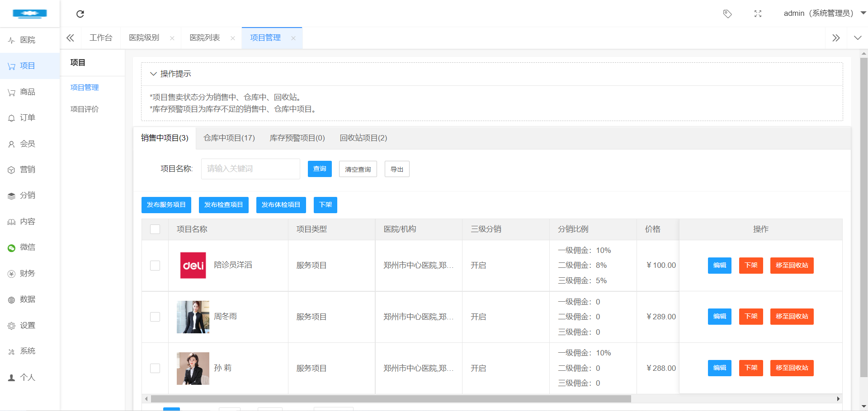Click 发布服务项目 button
This screenshot has height=411, width=868.
coord(166,205)
